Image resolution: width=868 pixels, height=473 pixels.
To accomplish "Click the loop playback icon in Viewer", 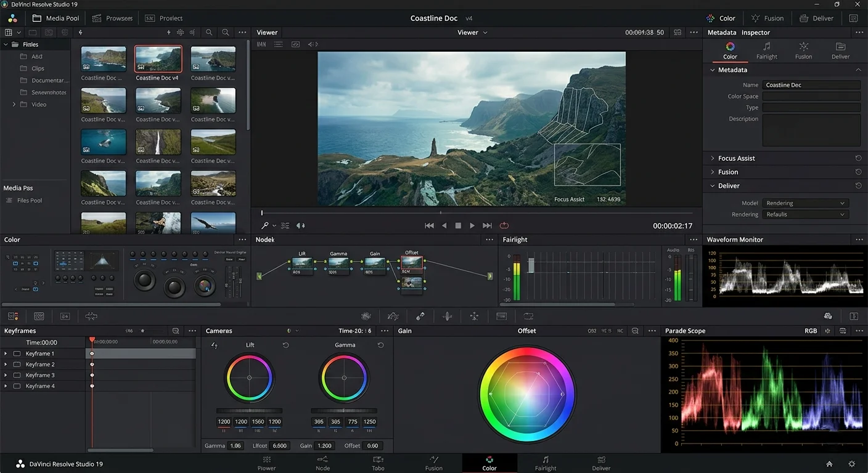I will 504,225.
